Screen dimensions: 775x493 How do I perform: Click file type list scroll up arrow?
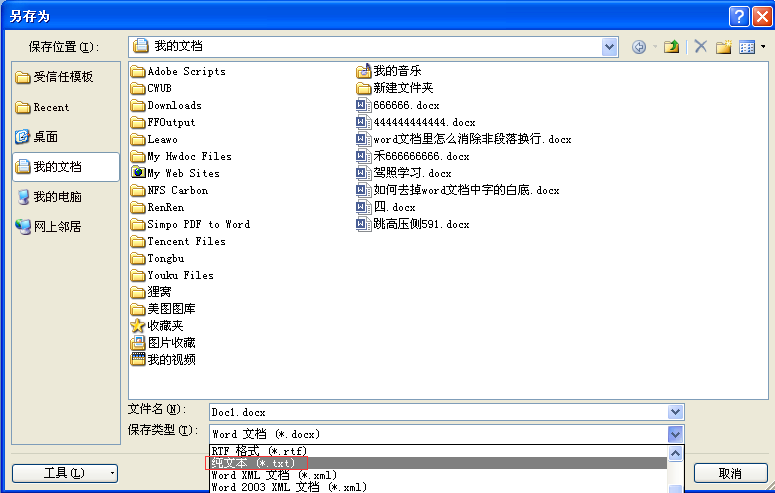[x=675, y=453]
